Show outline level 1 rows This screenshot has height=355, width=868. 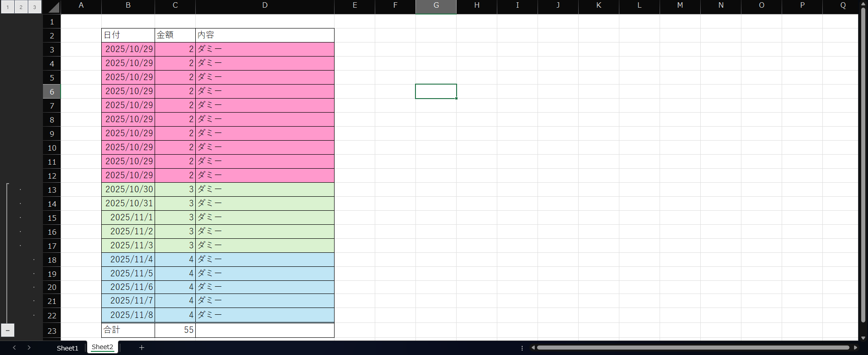point(8,7)
